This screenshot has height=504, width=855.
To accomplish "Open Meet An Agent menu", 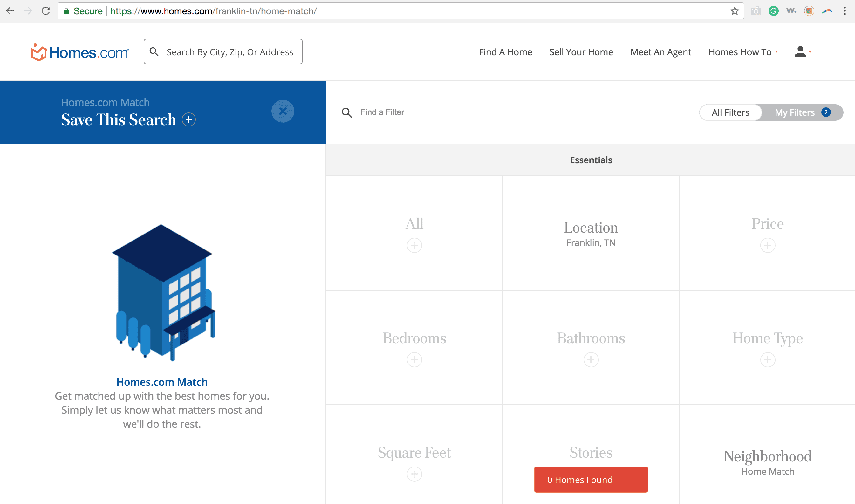I will (x=661, y=52).
